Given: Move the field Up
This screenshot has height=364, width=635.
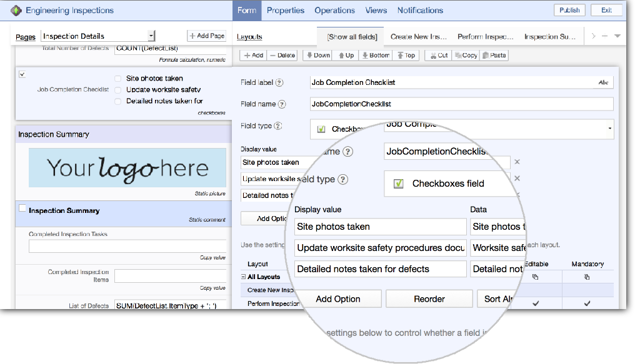Looking at the screenshot, I should [346, 56].
